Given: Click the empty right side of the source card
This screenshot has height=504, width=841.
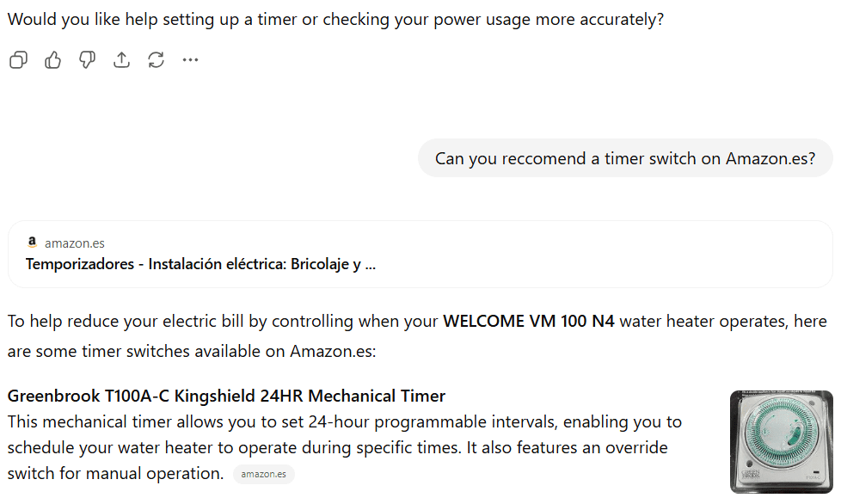Looking at the screenshot, I should click(645, 254).
